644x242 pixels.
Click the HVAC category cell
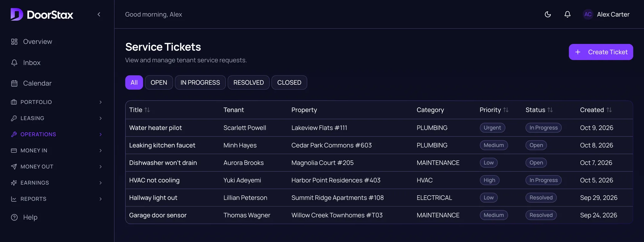click(x=424, y=180)
